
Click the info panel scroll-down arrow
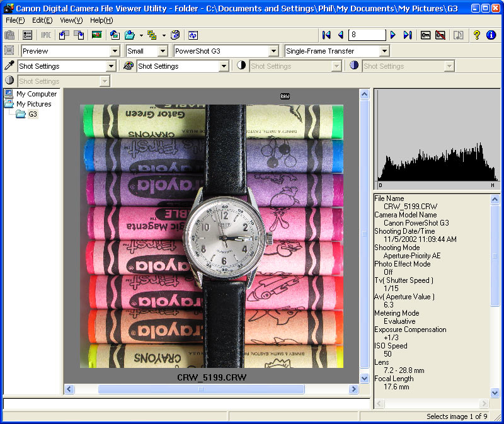tap(495, 392)
